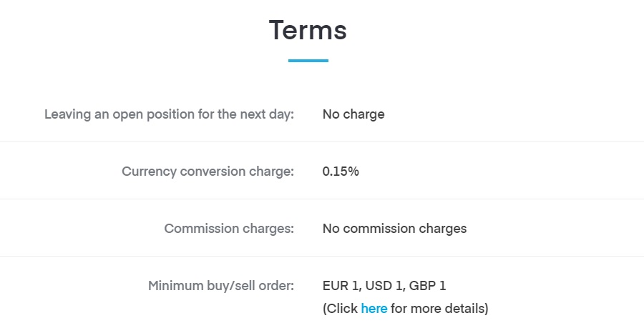Image resolution: width=644 pixels, height=323 pixels.
Task: Click the 0.15% value
Action: (341, 171)
